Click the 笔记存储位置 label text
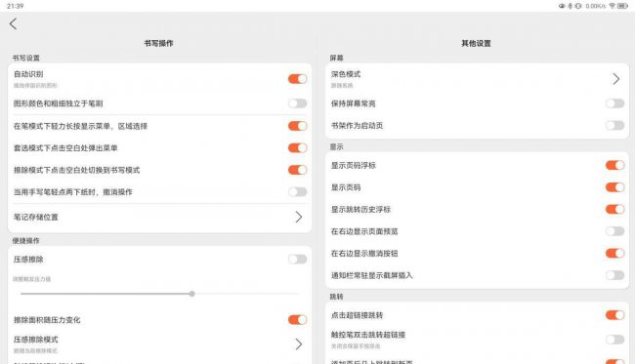The height and width of the screenshot is (364, 635). 36,218
